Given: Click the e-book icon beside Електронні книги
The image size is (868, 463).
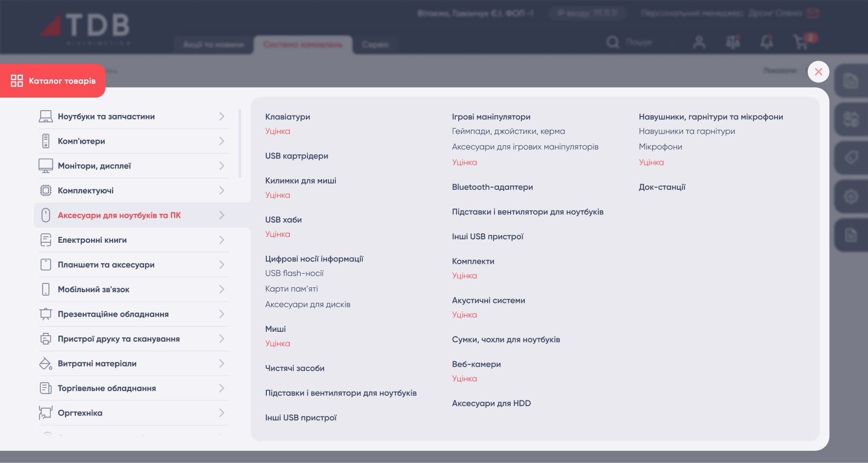Looking at the screenshot, I should [46, 240].
